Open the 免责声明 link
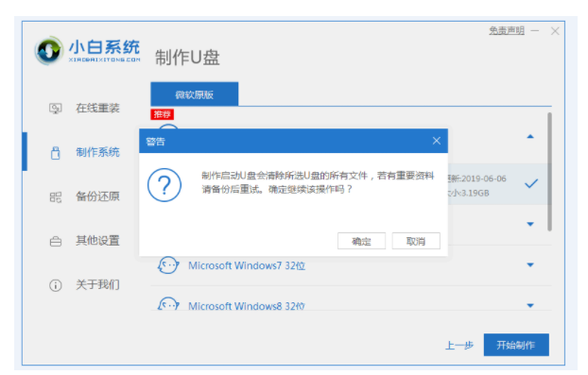Viewport: 588px width, 375px height. [507, 31]
